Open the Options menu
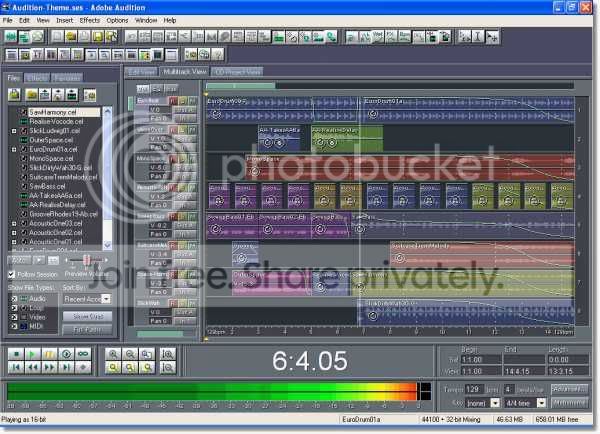 pyautogui.click(x=117, y=20)
